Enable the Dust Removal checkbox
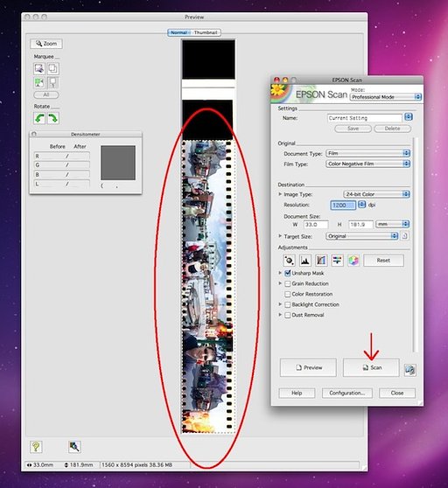The image size is (448, 488). (x=288, y=315)
